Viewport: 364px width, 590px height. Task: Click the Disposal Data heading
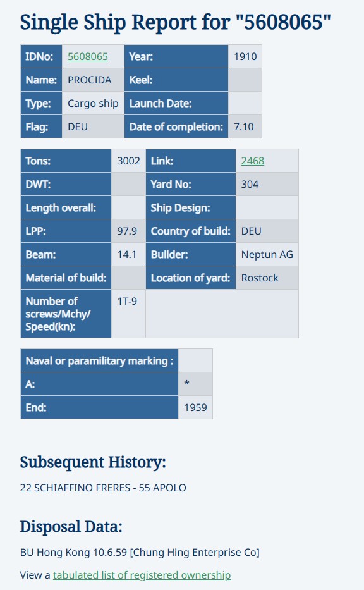pyautogui.click(x=71, y=527)
